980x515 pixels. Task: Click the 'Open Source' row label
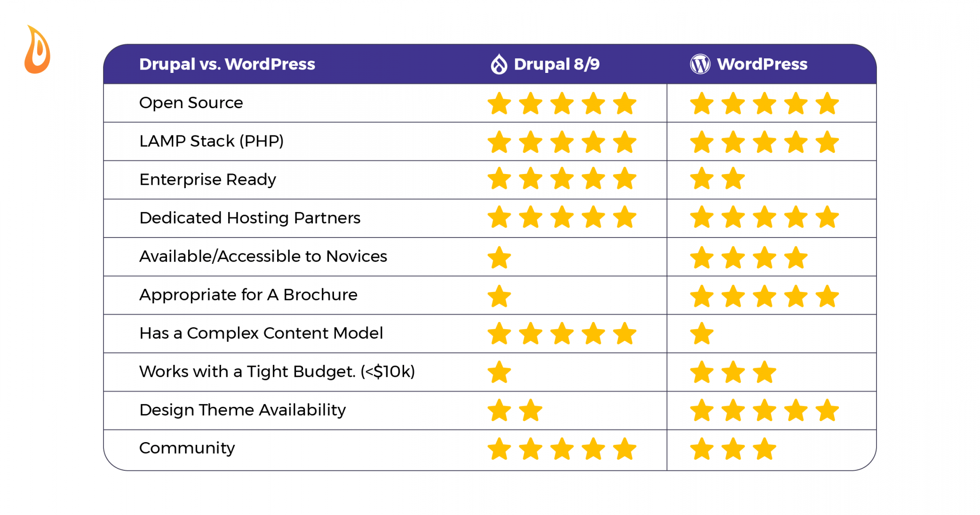pos(191,103)
